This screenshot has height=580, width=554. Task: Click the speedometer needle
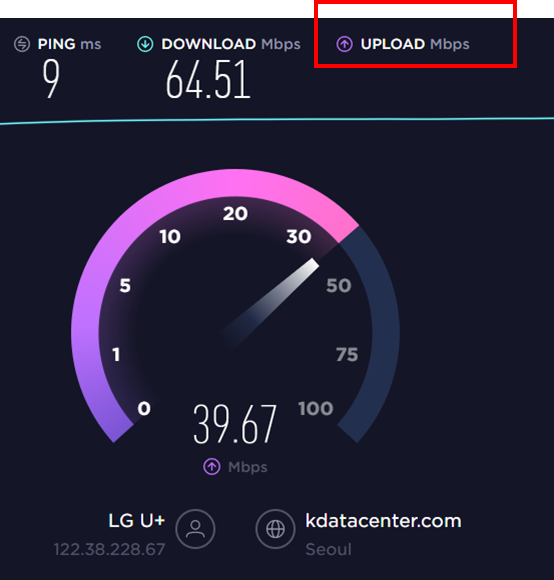point(270,303)
